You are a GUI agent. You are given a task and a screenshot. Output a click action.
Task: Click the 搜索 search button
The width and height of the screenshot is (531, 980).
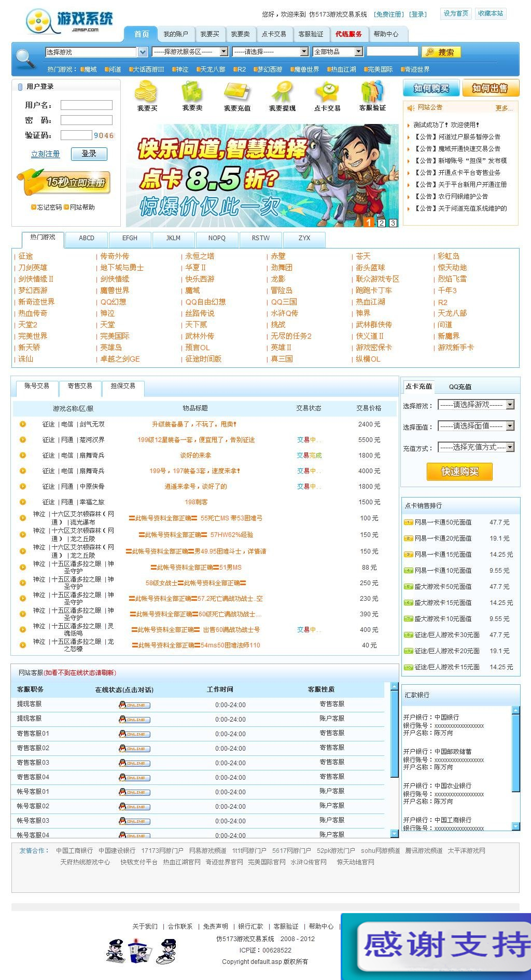pos(441,52)
